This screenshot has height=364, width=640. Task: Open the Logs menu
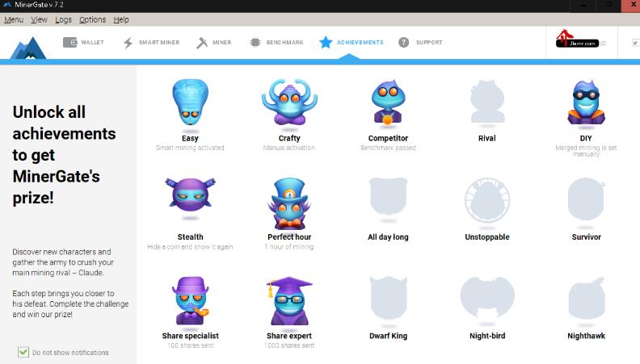[x=63, y=19]
